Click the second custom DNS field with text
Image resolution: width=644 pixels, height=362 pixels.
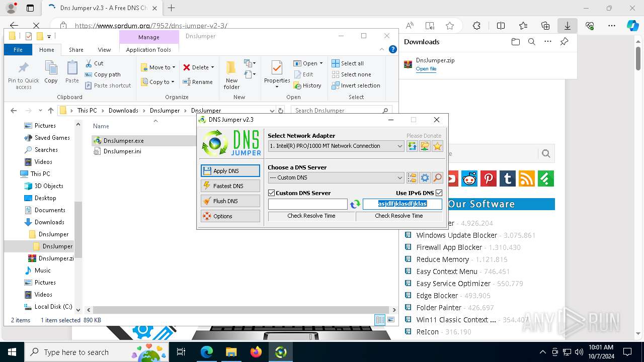403,204
